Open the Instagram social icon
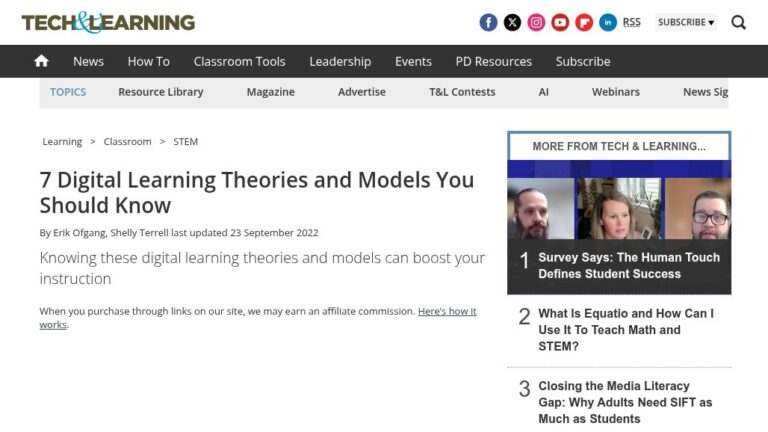 tap(536, 23)
